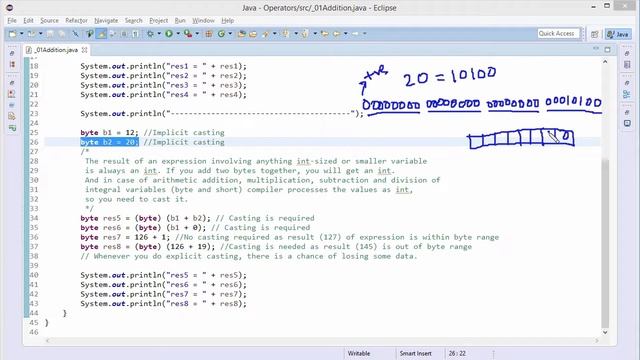Click the 26 : 22 cursor position
This screenshot has height=360, width=640.
[x=457, y=353]
